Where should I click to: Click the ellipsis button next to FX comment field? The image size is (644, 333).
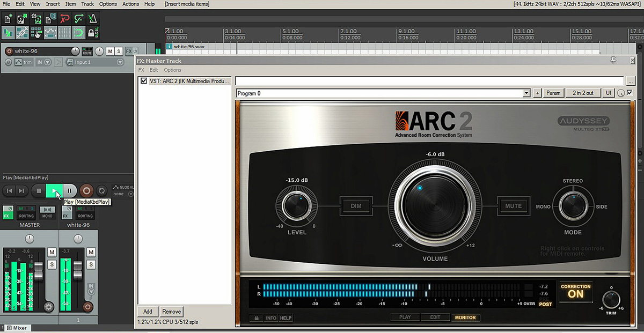point(630,81)
